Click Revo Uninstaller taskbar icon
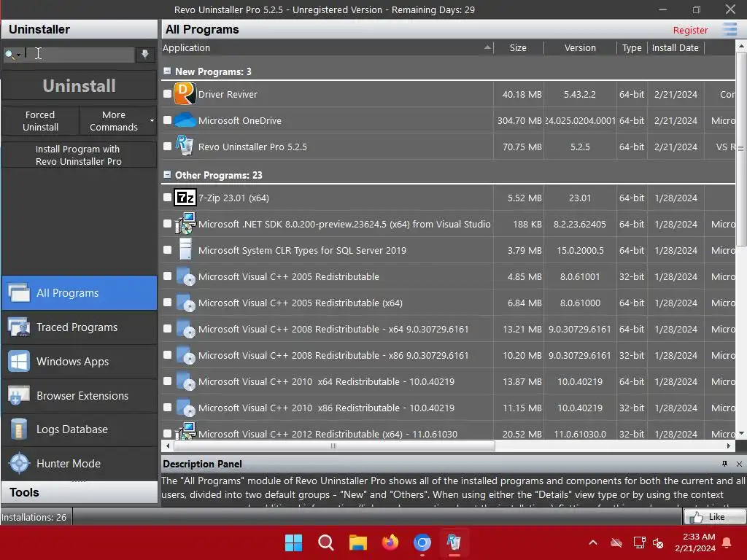747x560 pixels. (x=454, y=542)
